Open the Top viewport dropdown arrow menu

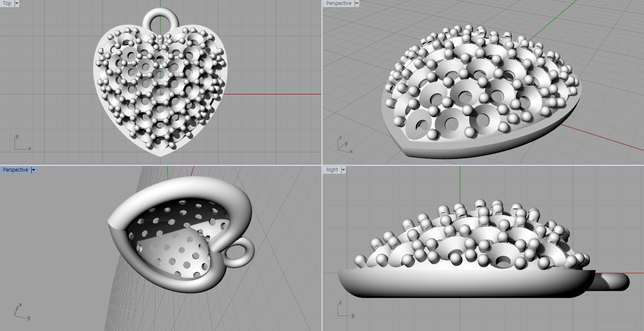tap(17, 3)
